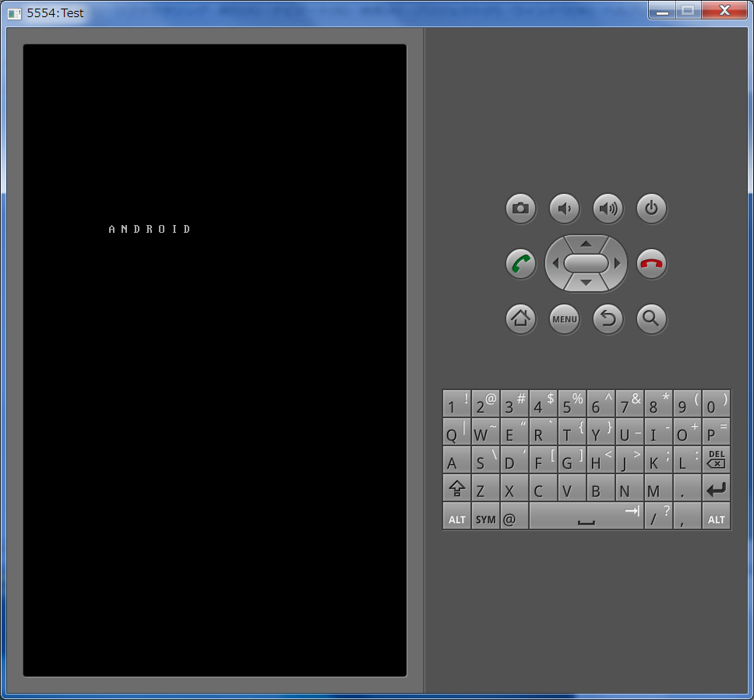
Task: Tap the P key
Action: pyautogui.click(x=716, y=431)
